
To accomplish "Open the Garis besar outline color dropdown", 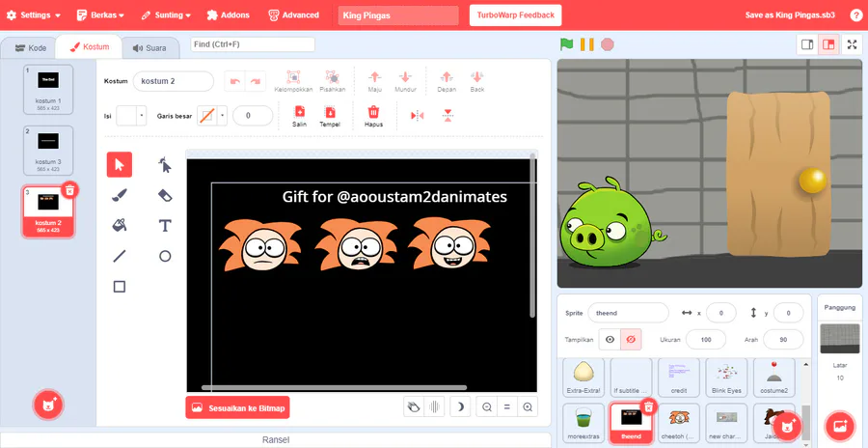I will click(223, 115).
